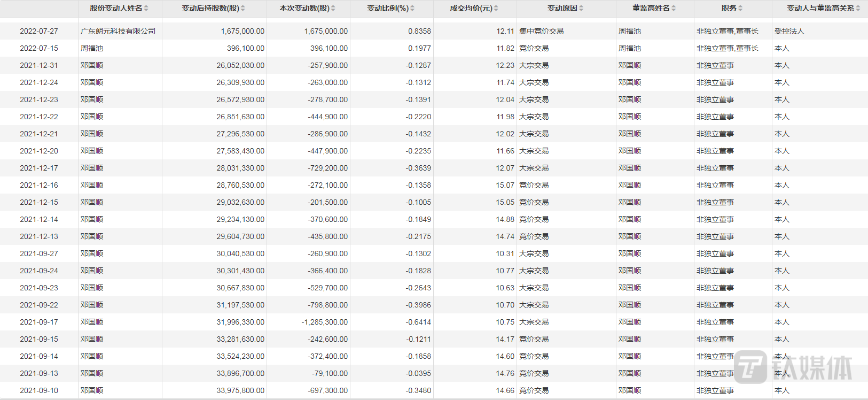Select the -0.6414 change ratio cell
This screenshot has height=400, width=868.
tap(418, 322)
